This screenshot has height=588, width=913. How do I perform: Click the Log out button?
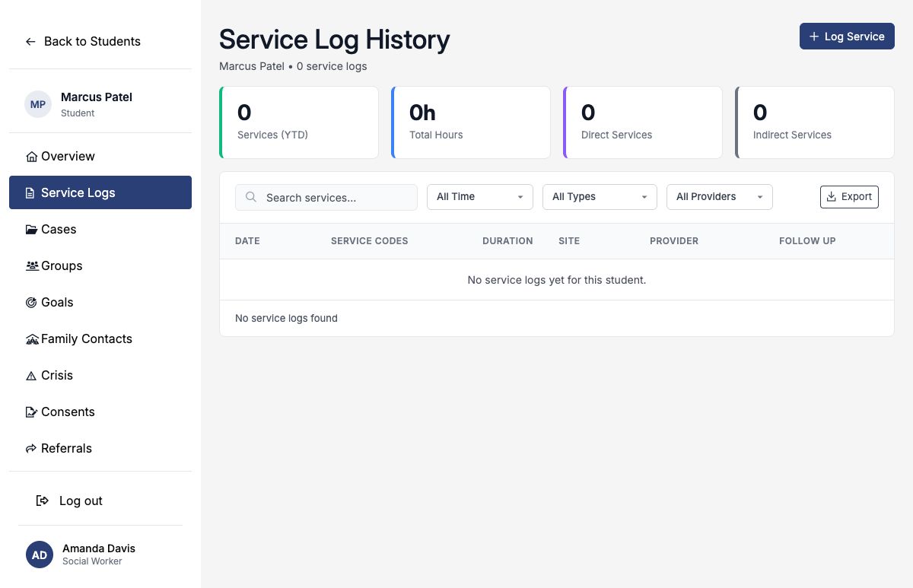pyautogui.click(x=70, y=501)
